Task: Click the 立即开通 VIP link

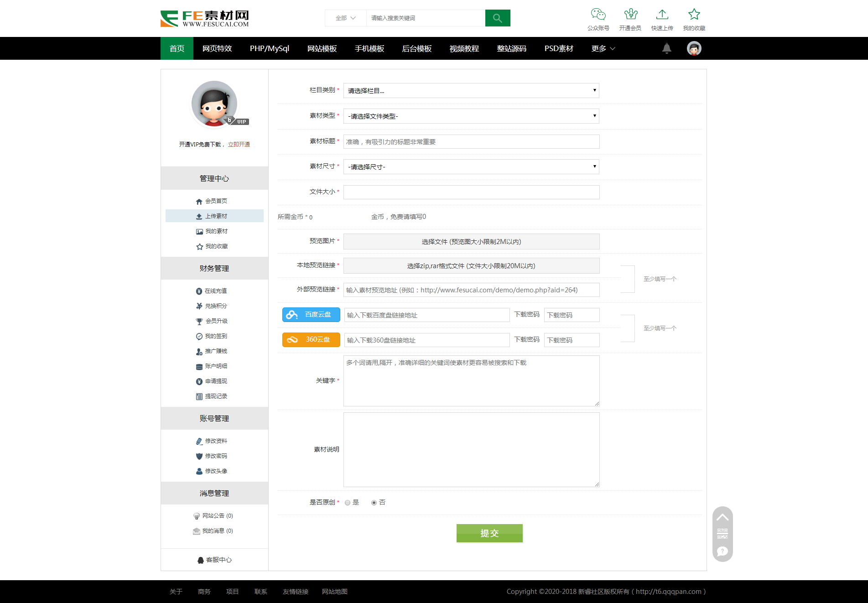Action: coord(239,145)
